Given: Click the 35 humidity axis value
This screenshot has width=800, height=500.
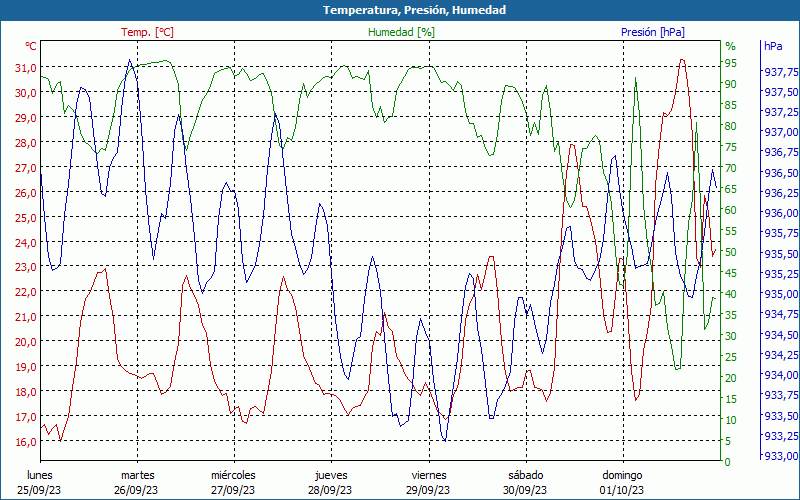Looking at the screenshot, I should (x=731, y=315).
